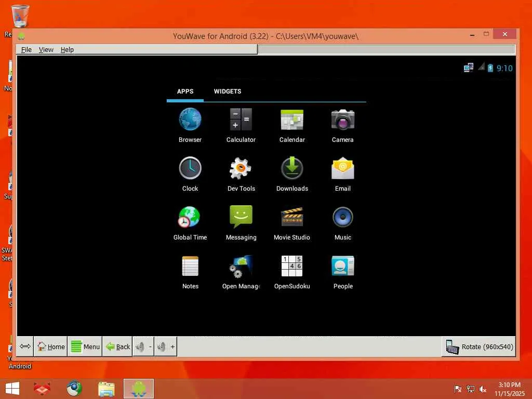Launch Movie Studio app
This screenshot has width=532, height=399.
(292, 222)
